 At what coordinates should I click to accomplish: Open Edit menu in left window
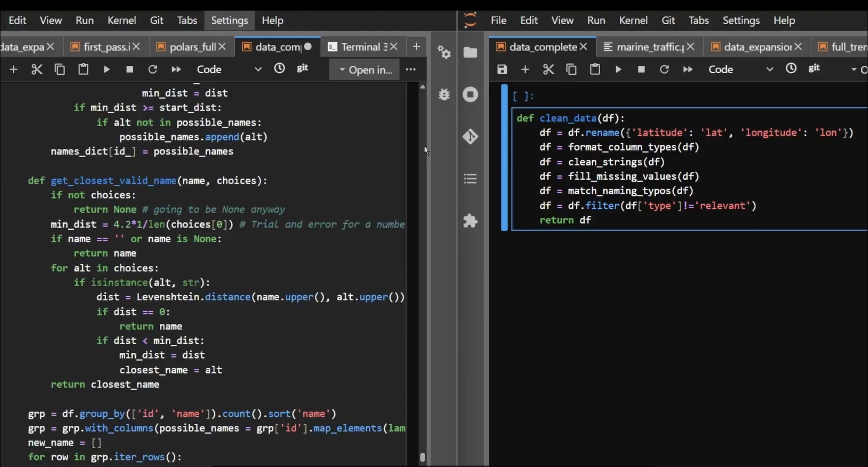(x=17, y=21)
